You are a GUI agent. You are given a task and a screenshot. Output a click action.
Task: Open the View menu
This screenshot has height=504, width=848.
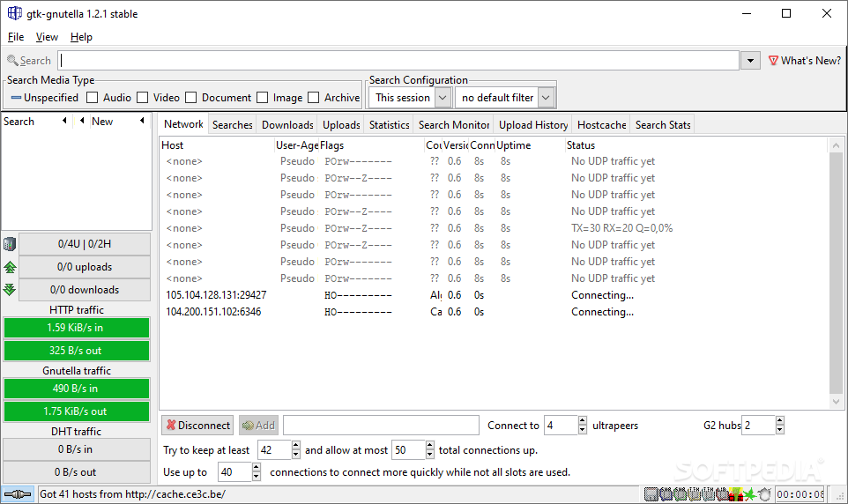pyautogui.click(x=47, y=37)
